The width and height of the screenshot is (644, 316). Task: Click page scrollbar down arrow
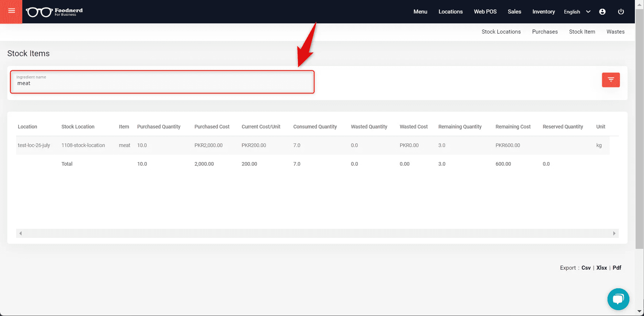[639, 311]
